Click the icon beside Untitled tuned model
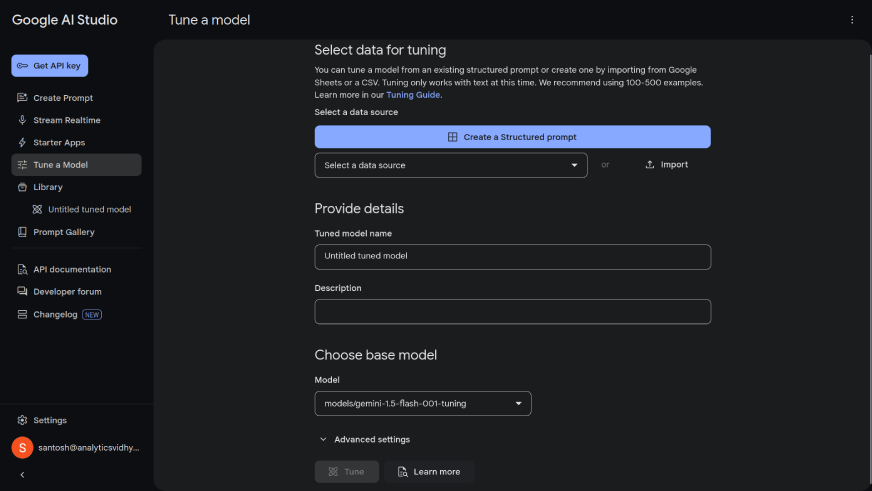The height and width of the screenshot is (491, 872). [x=37, y=210]
